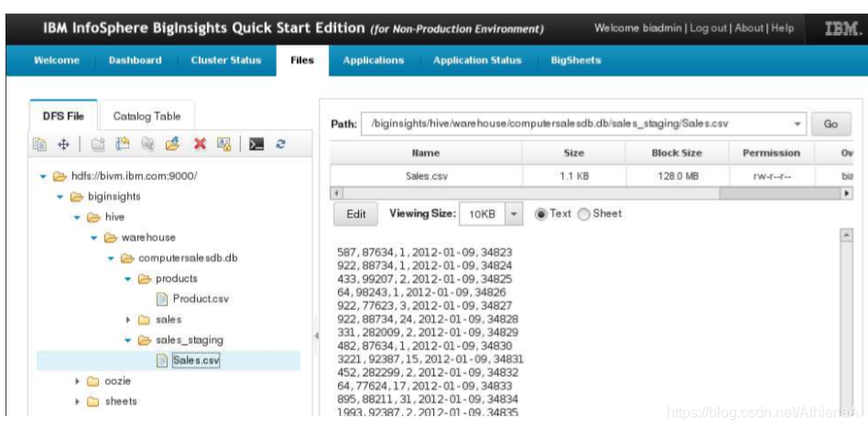Open the Viewing Size dropdown arrow

tap(513, 214)
